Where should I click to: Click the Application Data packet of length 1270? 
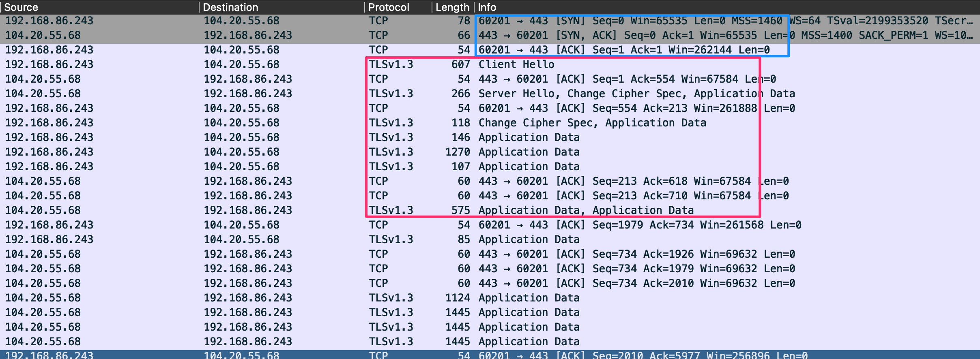529,152
